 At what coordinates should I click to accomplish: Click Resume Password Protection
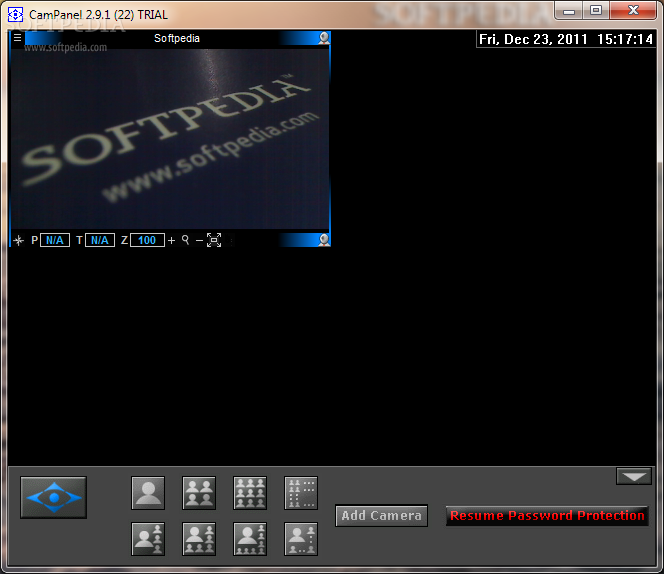tap(547, 516)
